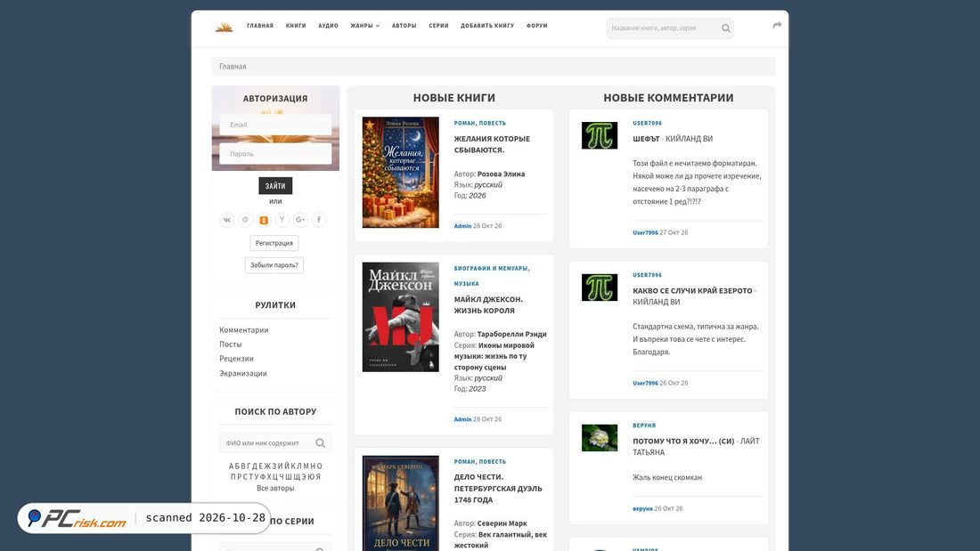Click User7996 next to 26 Окт 26
The image size is (980, 551).
coord(645,383)
